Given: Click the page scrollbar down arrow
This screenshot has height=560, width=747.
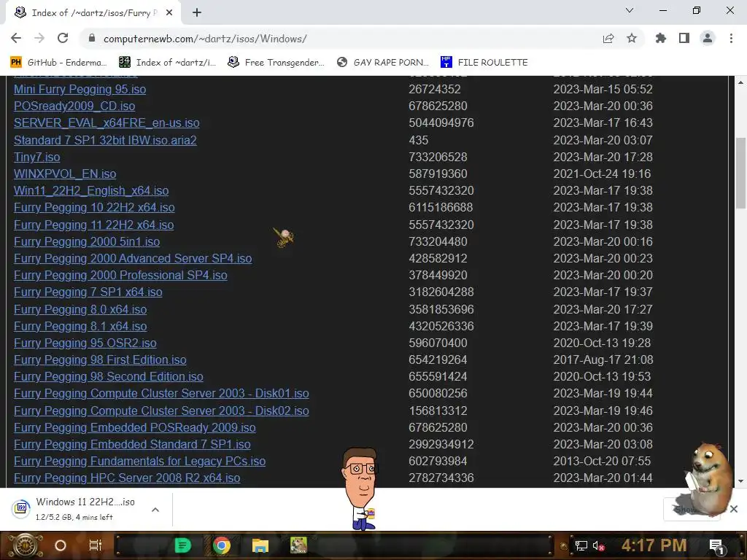Looking at the screenshot, I should [x=741, y=481].
